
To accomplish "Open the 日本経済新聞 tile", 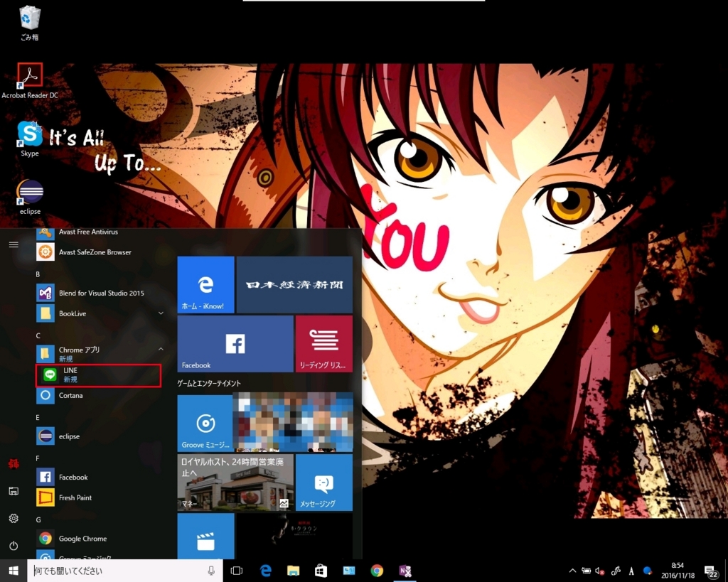I will 294,284.
